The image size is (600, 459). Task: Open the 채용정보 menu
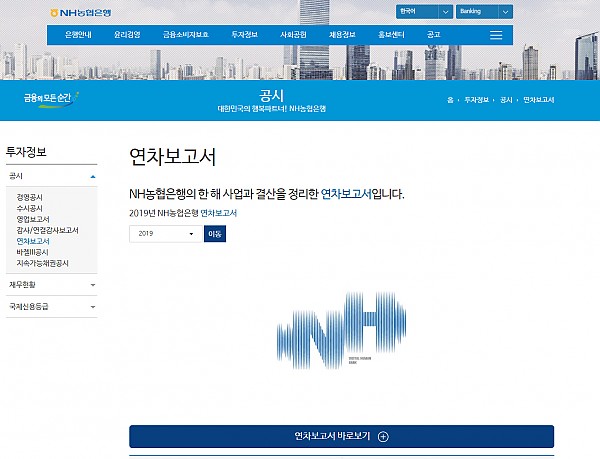point(342,35)
